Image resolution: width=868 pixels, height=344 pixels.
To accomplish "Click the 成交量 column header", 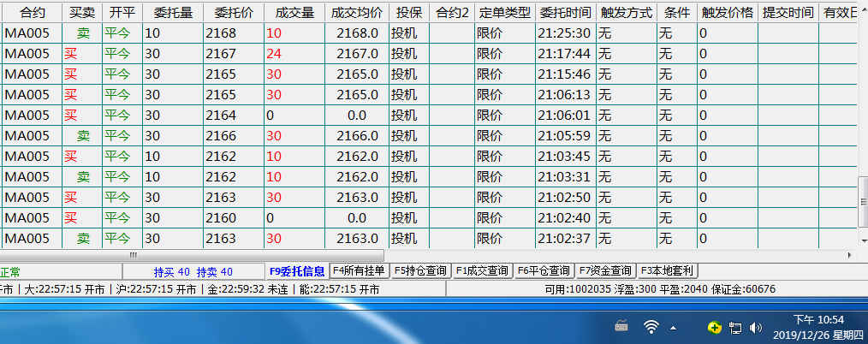I will [x=294, y=12].
